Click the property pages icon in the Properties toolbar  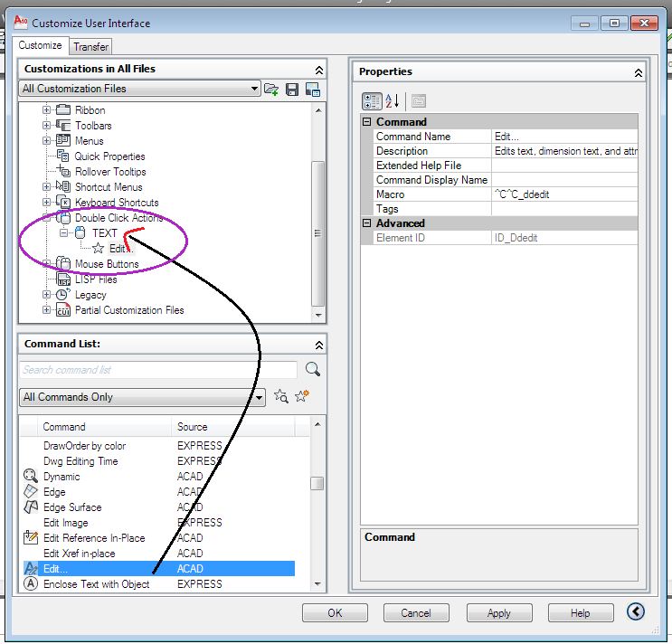point(419,101)
